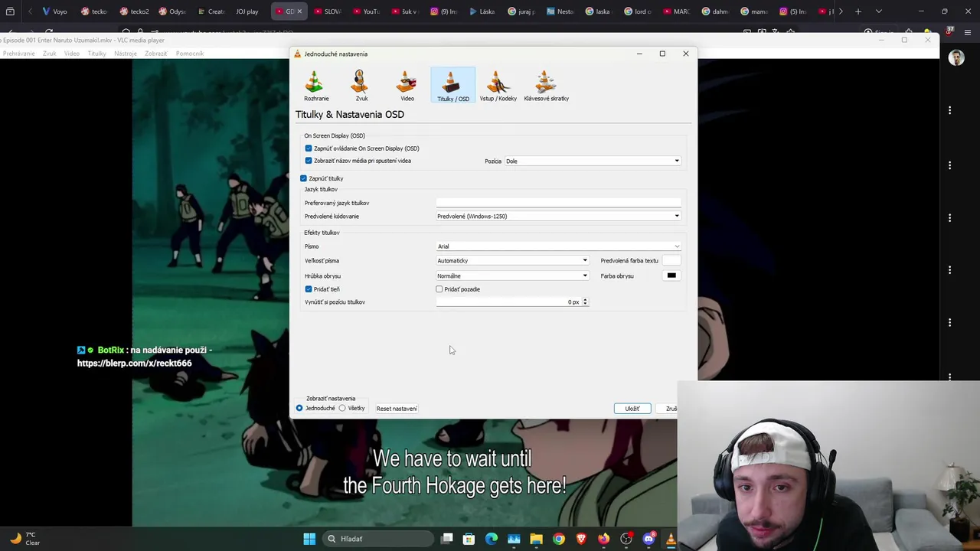Image resolution: width=980 pixels, height=551 pixels.
Task: Uncheck the Zapnúť titulky checkbox
Action: point(303,178)
